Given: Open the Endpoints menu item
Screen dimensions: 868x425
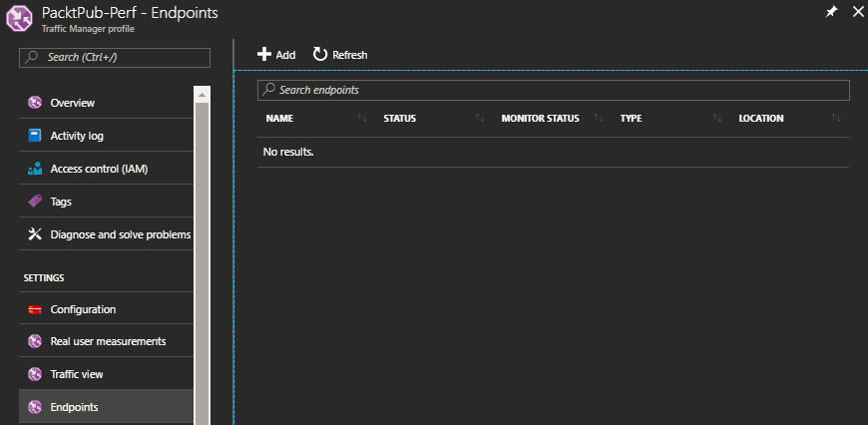Looking at the screenshot, I should click(x=107, y=407).
